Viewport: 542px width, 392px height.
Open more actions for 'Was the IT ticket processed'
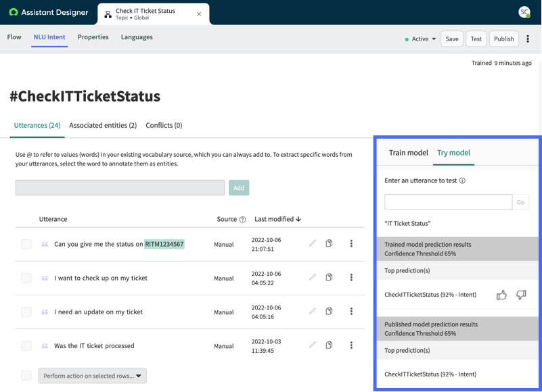pyautogui.click(x=351, y=345)
